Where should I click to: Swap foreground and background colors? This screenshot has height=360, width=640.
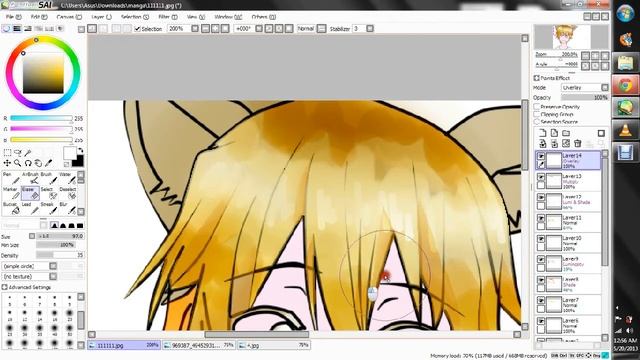[x=80, y=151]
